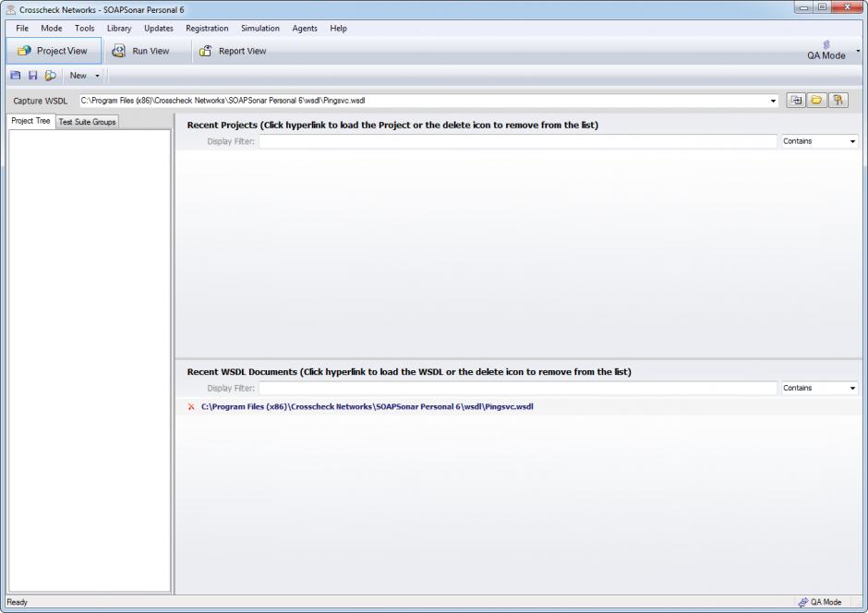Open the Run View
Viewport: 868px width, 613px height.
click(141, 51)
